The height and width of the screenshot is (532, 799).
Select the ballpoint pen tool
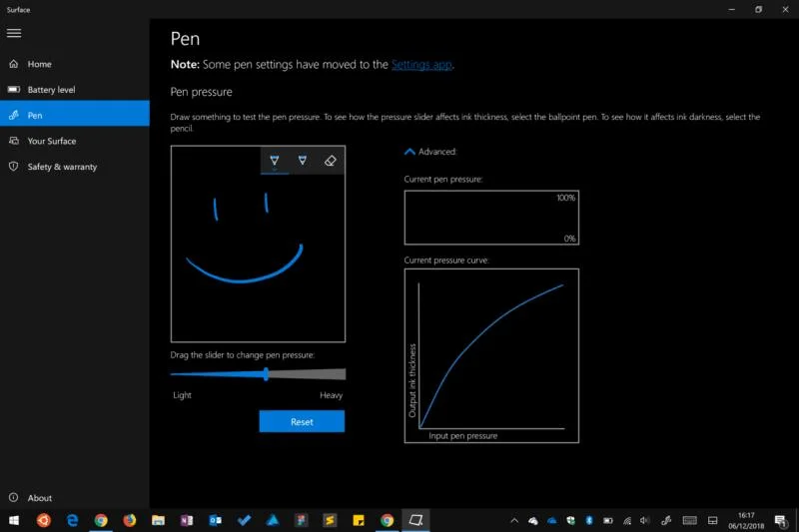point(274,161)
